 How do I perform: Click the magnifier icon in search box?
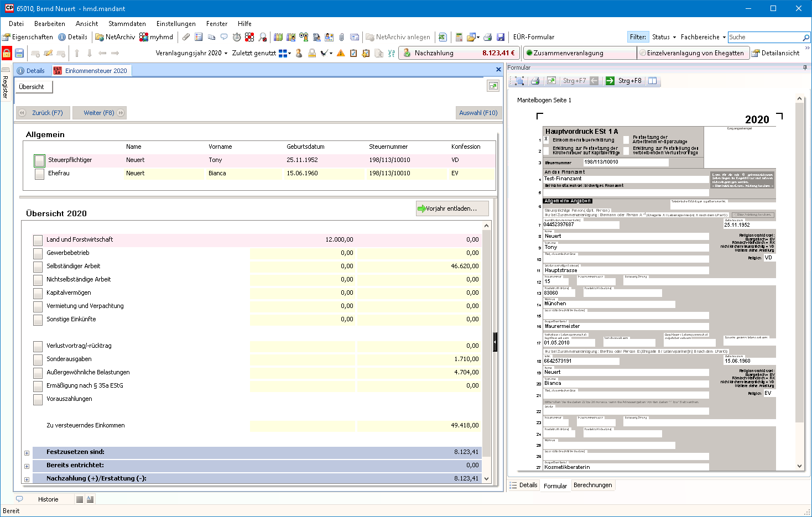coord(806,38)
